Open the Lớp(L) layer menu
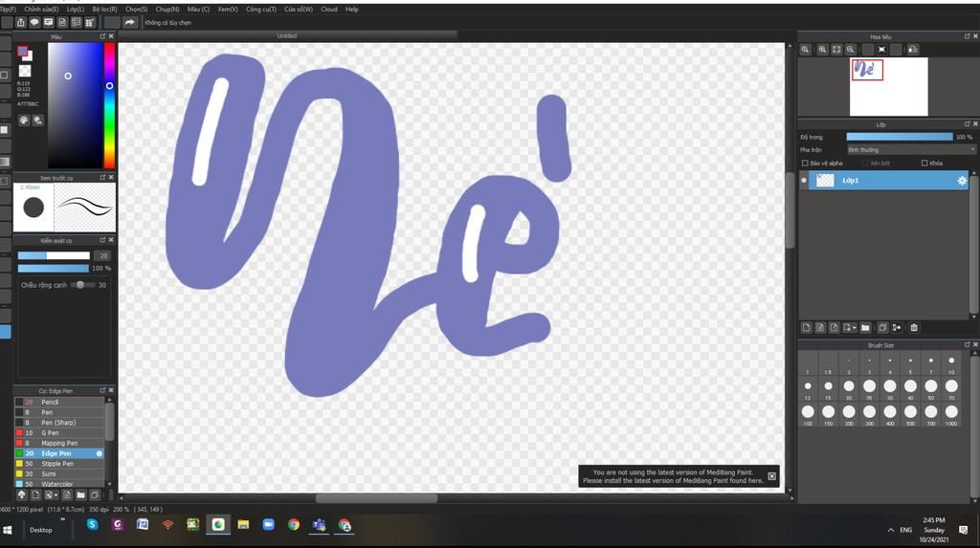Image resolution: width=980 pixels, height=548 pixels. coord(76,10)
